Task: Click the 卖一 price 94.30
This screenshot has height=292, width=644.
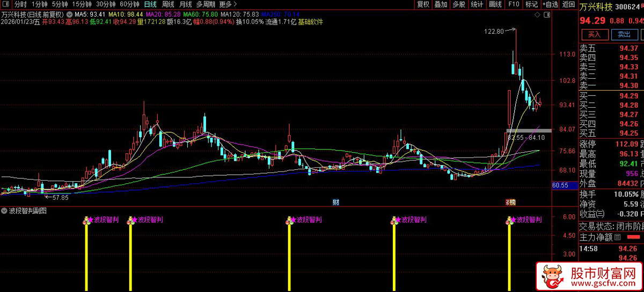Action: point(628,86)
